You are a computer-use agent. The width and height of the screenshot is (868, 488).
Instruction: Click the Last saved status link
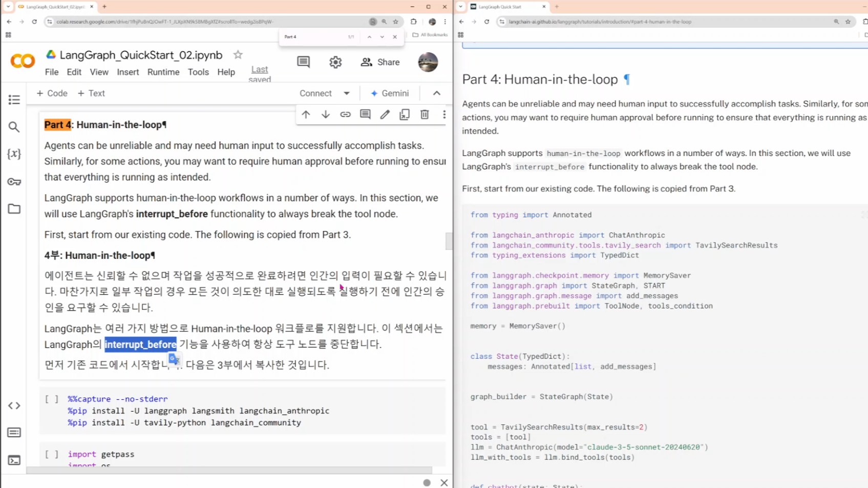(x=260, y=74)
